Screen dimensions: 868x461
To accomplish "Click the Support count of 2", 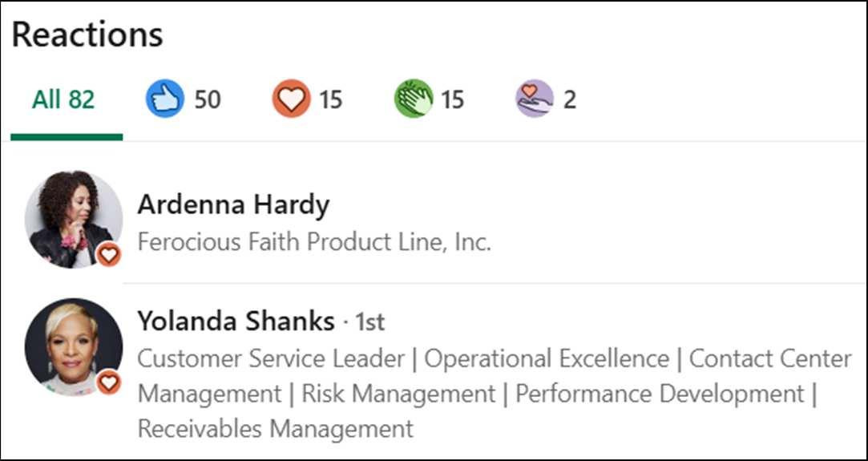I will (x=569, y=100).
